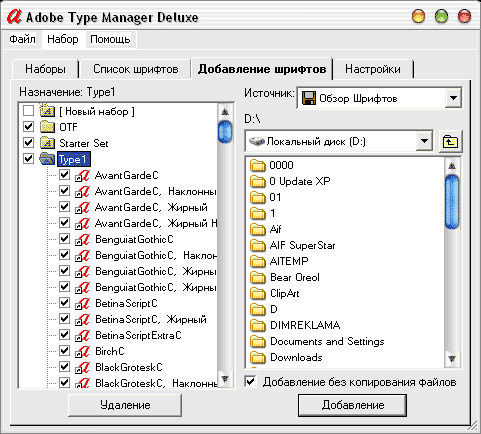Uncheck the AvantGardeC regular font checkbox
Viewport: 481px width, 434px height.
point(64,174)
